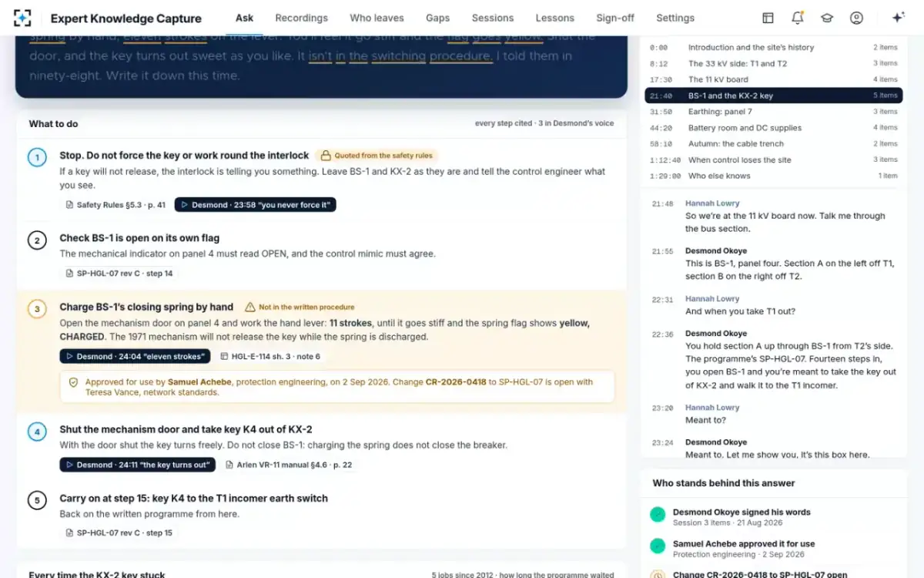Open the Who leaves tab
Viewport: 924px width, 578px height.
coord(377,18)
